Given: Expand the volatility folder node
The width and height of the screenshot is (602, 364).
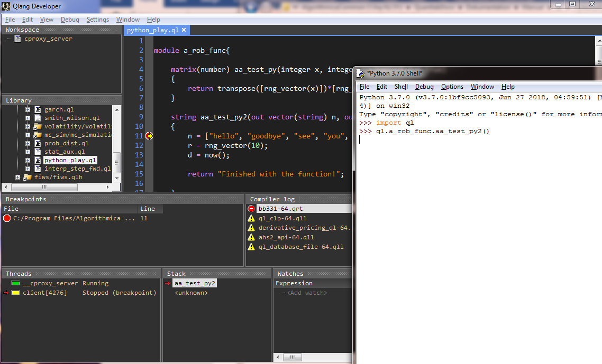Looking at the screenshot, I should [x=28, y=127].
